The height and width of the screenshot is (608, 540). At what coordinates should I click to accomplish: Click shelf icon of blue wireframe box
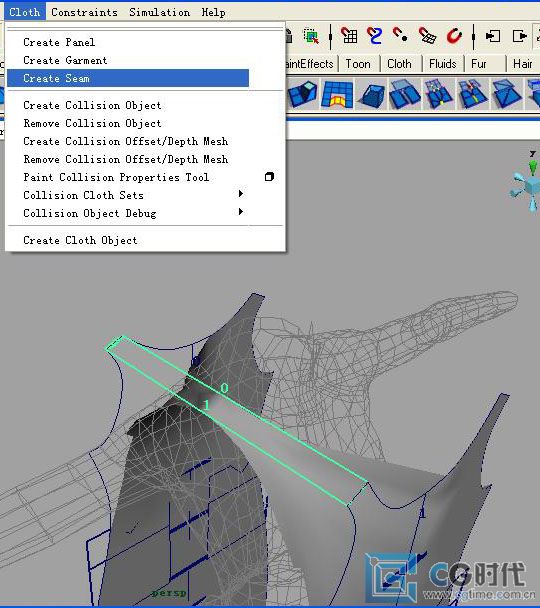point(371,95)
